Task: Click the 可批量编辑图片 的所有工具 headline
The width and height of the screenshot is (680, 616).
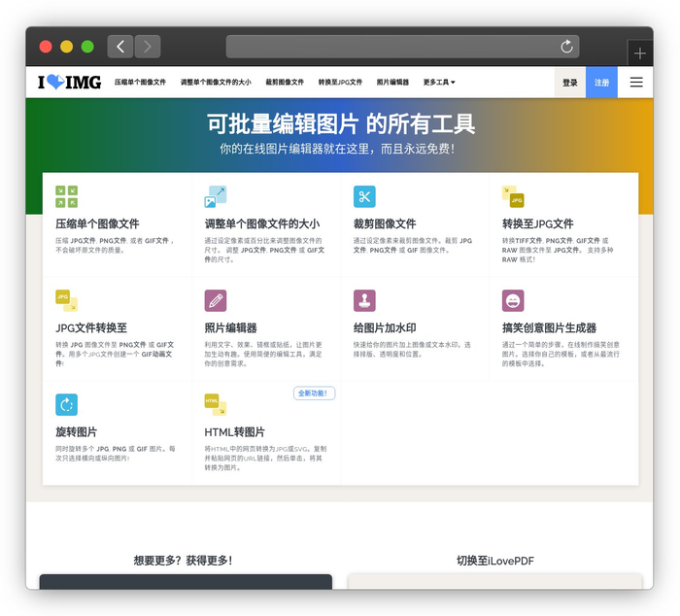Action: (x=341, y=124)
